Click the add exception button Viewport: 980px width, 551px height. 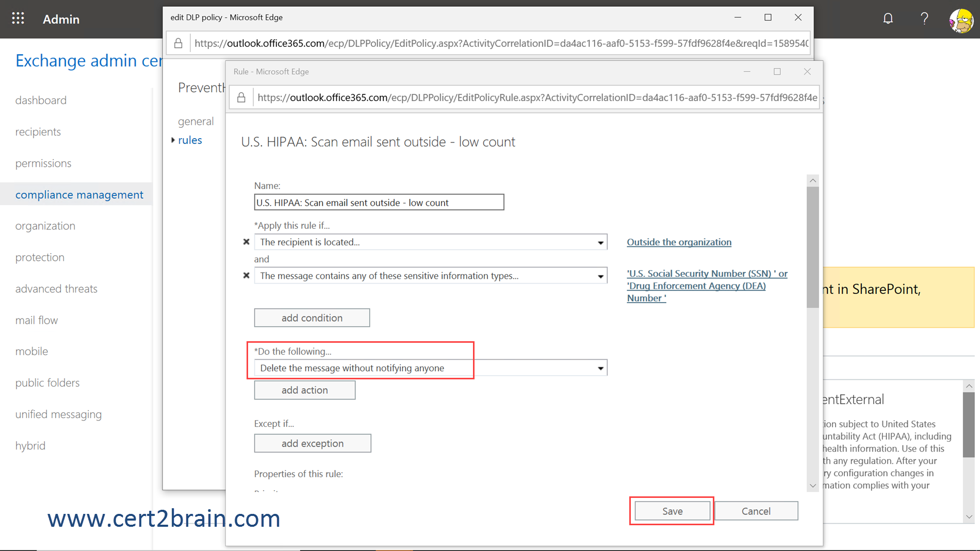point(313,443)
